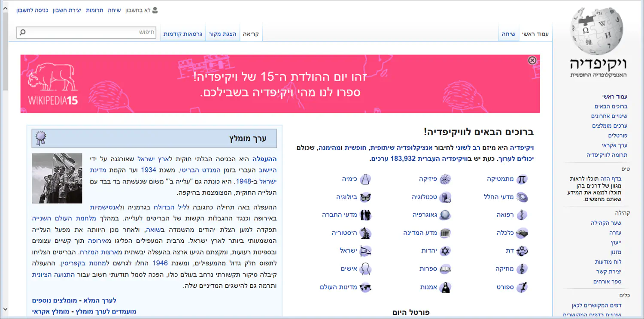644x319 pixels.
Task: Click the Judaism Star of David icon
Action: pyautogui.click(x=445, y=251)
